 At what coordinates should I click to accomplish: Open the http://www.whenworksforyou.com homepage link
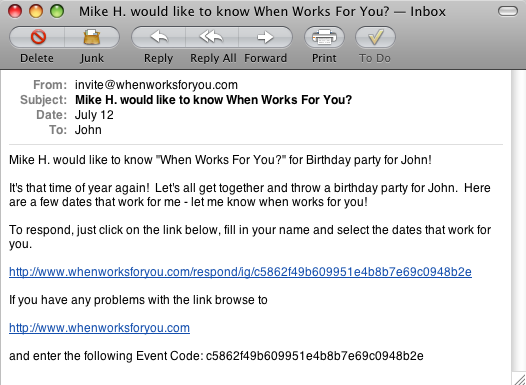pyautogui.click(x=99, y=328)
